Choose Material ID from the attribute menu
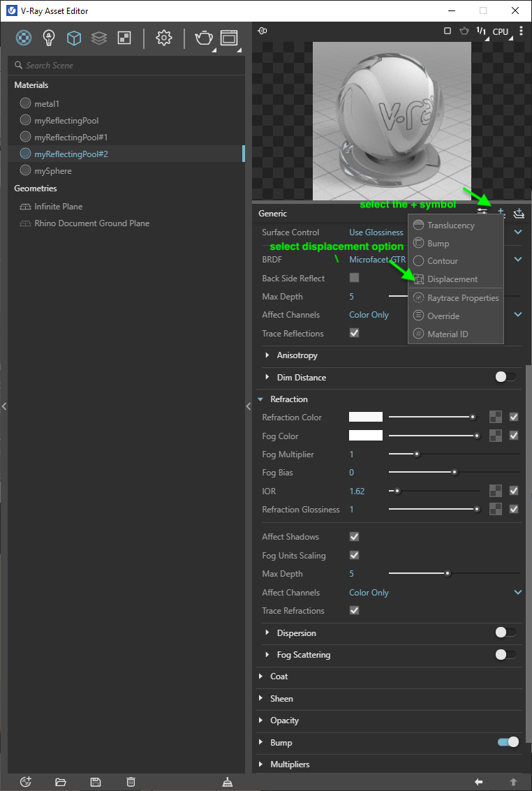This screenshot has width=532, height=791. click(x=456, y=334)
